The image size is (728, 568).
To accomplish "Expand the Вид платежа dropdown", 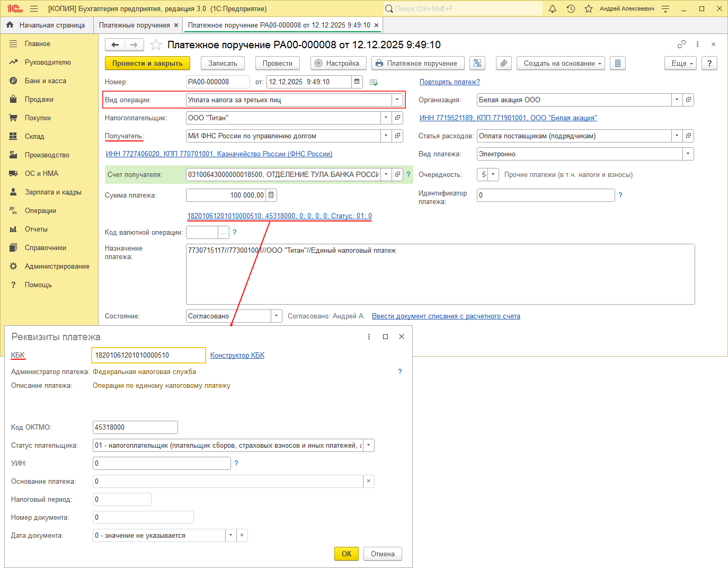I will pos(688,154).
